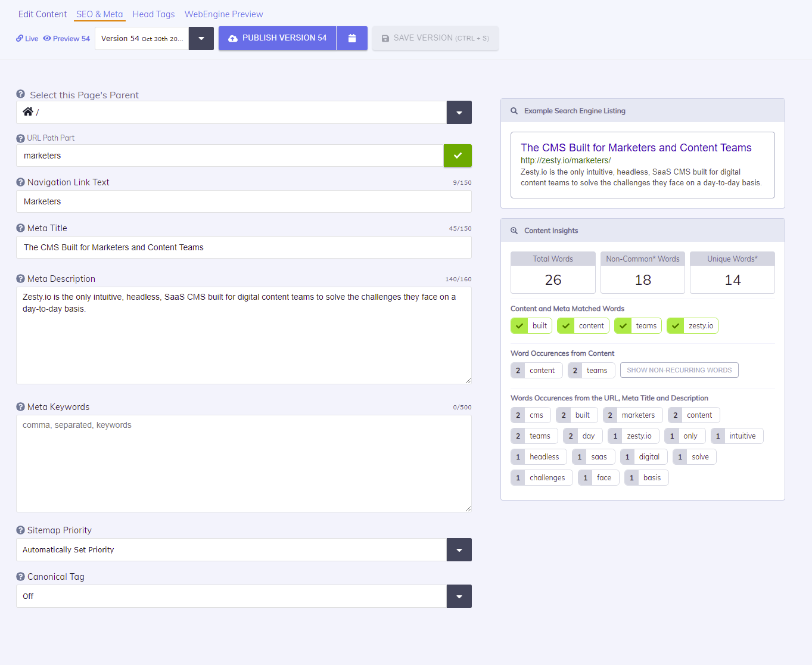
Task: Expand the page parent dropdown arrow
Action: click(x=459, y=113)
